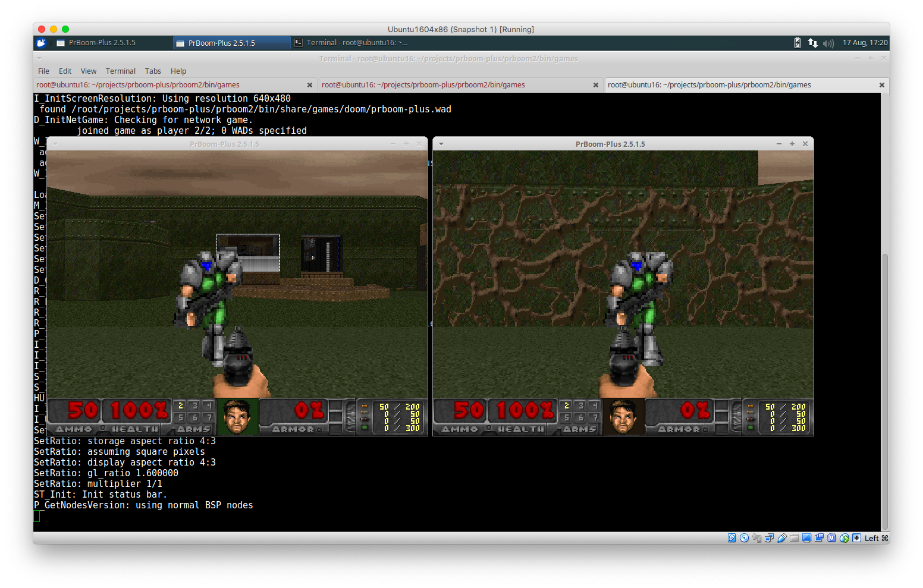Image resolution: width=923 pixels, height=588 pixels.
Task: Open window menu arrow of Terminal title bar
Action: (x=39, y=58)
